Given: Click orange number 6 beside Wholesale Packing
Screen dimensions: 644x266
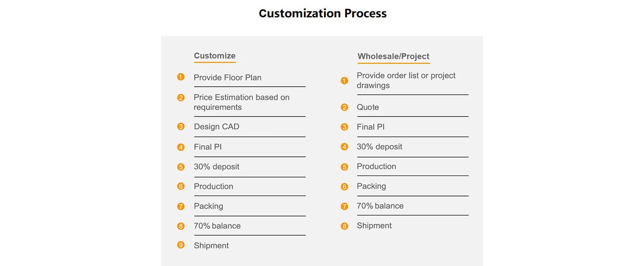Looking at the screenshot, I should (344, 187).
